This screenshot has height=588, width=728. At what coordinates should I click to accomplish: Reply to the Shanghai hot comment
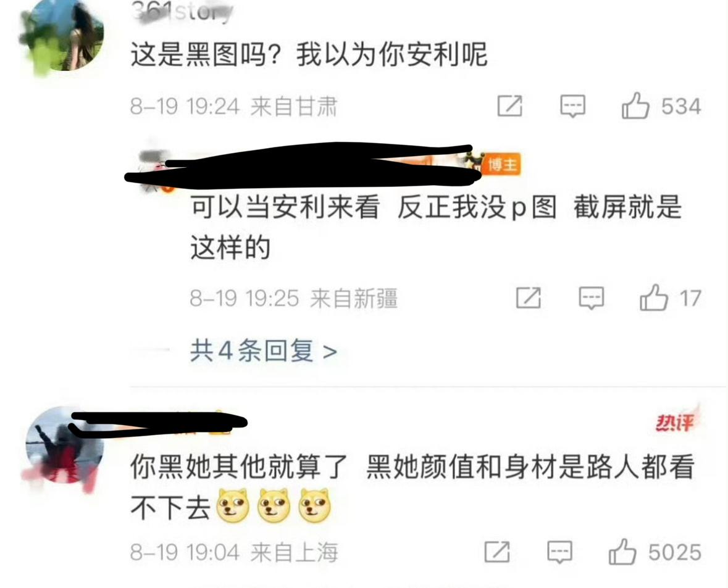pos(559,552)
